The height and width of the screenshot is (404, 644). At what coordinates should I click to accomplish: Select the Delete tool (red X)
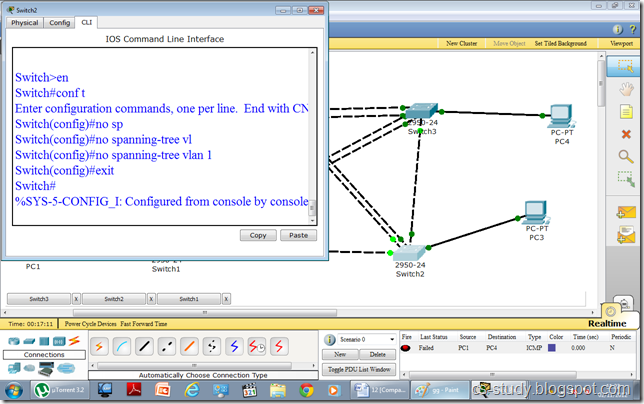(x=626, y=134)
